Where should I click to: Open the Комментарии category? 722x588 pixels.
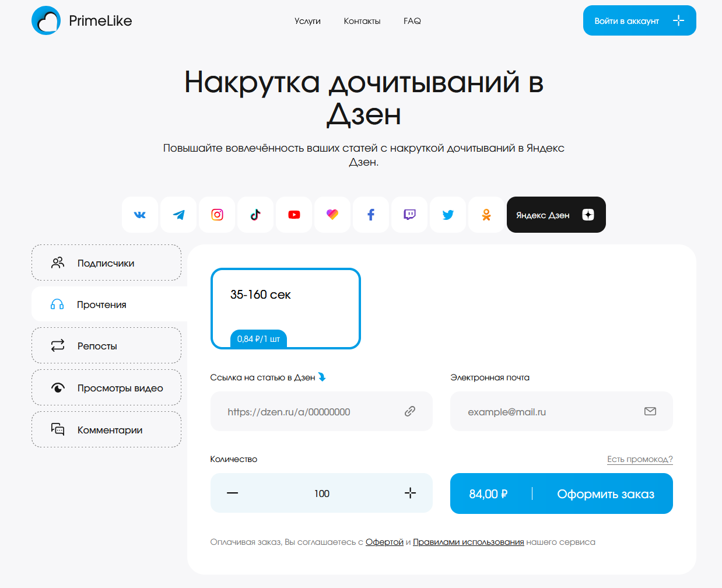[106, 429]
